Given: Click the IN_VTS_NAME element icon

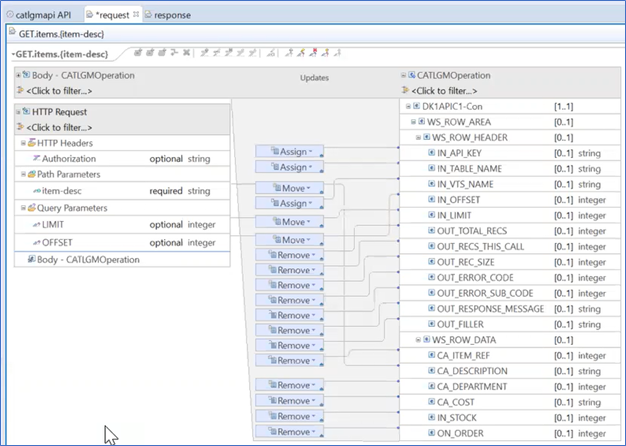Looking at the screenshot, I should (x=432, y=184).
